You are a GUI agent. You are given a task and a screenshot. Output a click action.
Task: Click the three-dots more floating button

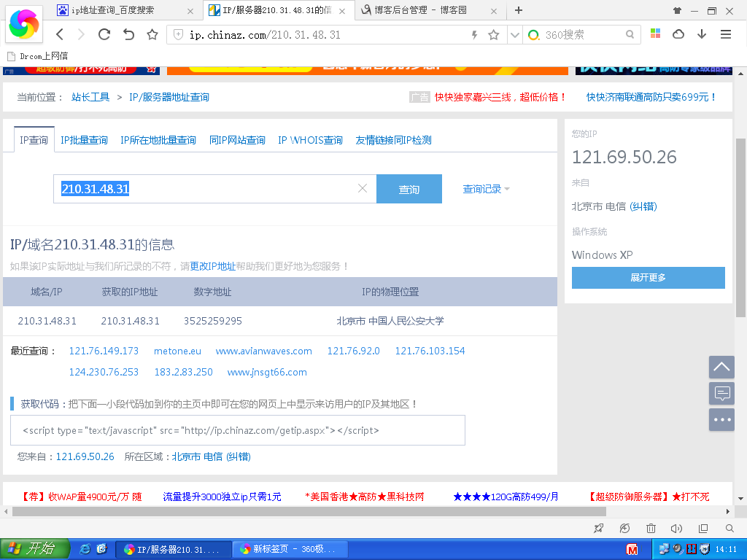point(721,419)
